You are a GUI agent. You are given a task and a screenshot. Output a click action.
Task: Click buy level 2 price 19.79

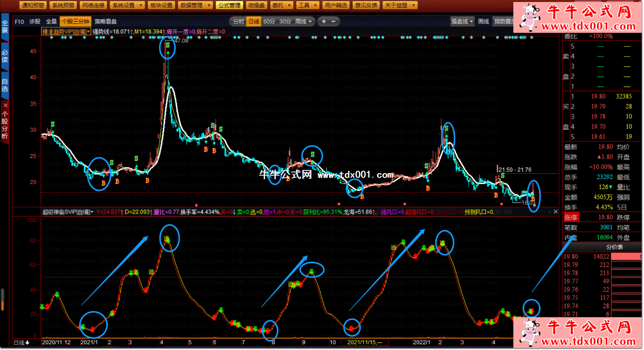tap(598, 106)
